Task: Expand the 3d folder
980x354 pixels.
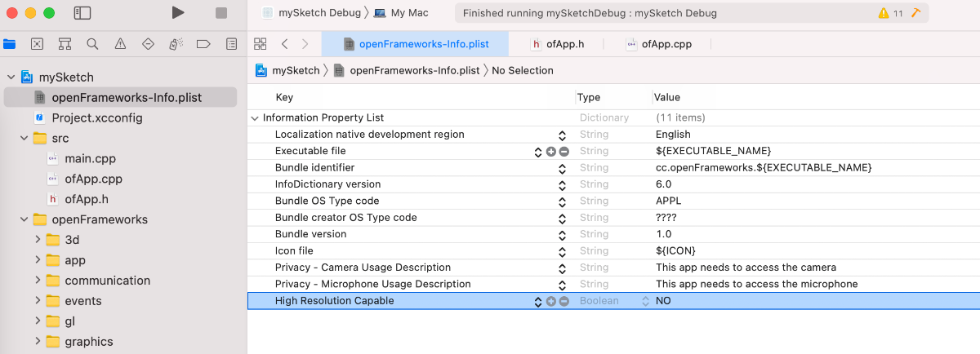Action: (38, 240)
